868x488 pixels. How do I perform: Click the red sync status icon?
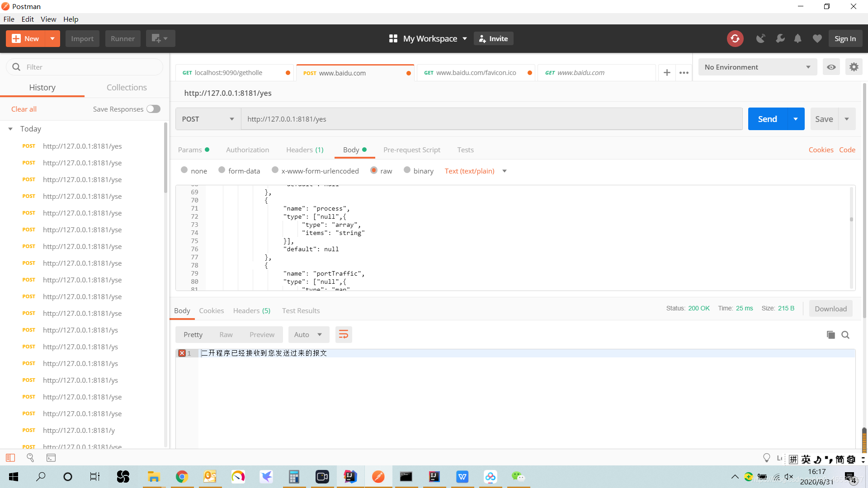coord(735,38)
